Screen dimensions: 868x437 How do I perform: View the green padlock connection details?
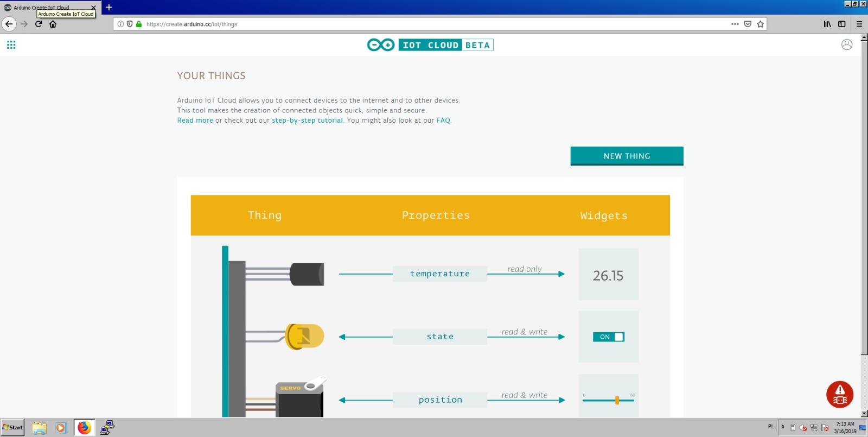point(139,24)
